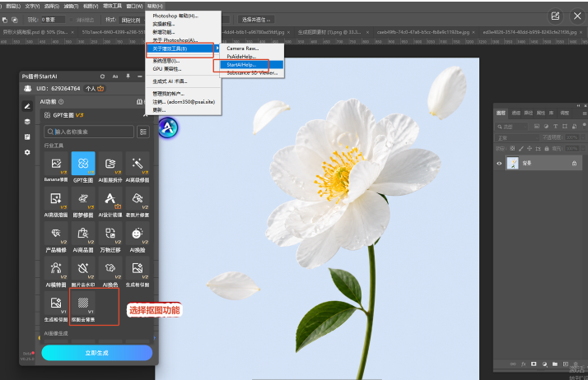The image size is (588, 380).
Task: Open the 老照片修复 tool
Action: [x=138, y=202]
